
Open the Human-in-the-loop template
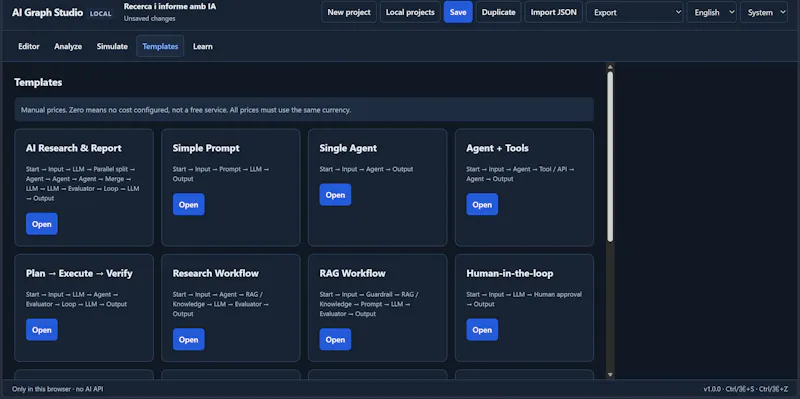tap(482, 330)
